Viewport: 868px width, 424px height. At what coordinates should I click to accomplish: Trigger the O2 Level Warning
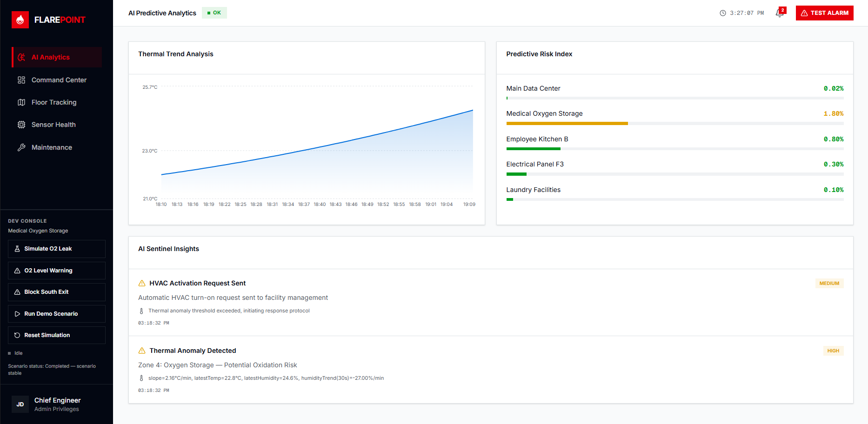56,270
